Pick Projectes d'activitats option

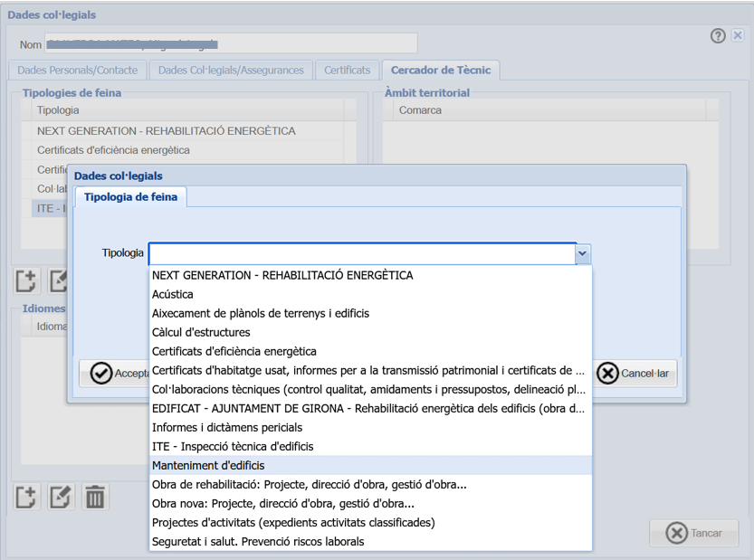[371, 523]
